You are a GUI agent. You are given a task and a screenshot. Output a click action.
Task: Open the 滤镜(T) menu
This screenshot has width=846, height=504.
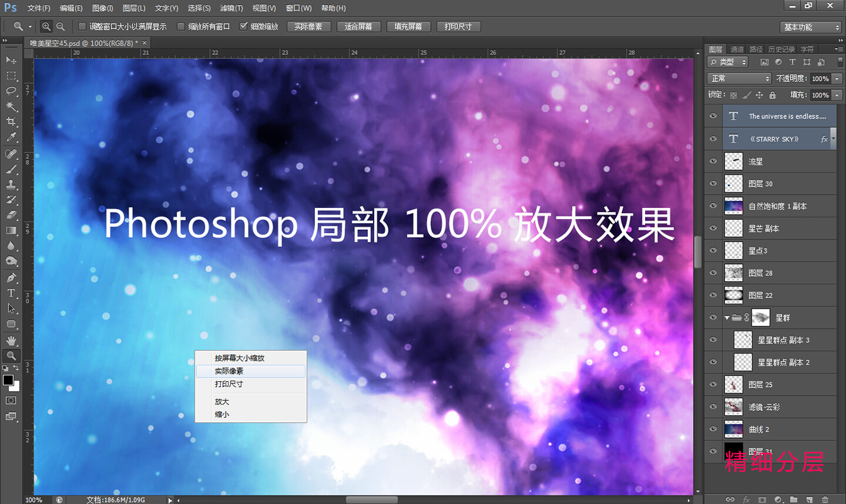pos(231,8)
